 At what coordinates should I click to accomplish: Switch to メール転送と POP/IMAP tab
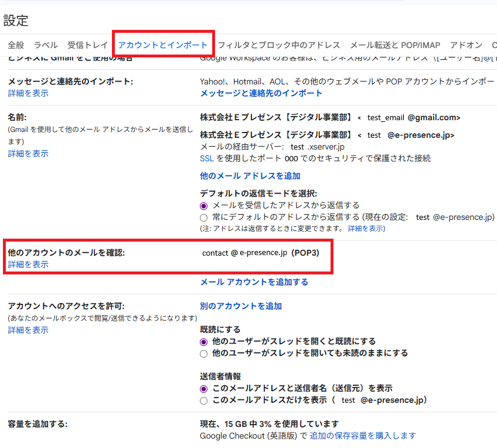(x=394, y=45)
